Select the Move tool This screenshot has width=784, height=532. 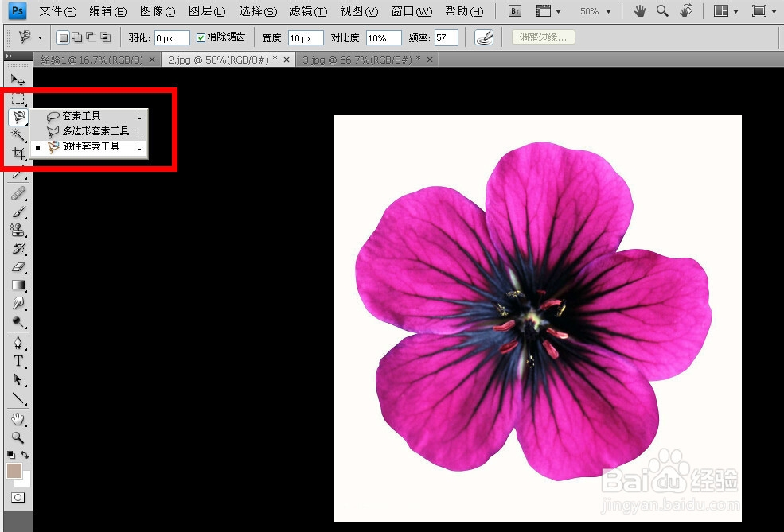[x=18, y=80]
